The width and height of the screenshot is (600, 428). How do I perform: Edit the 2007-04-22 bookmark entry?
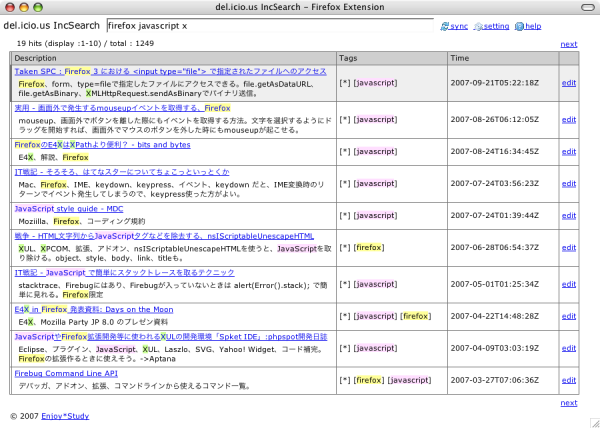click(x=569, y=317)
